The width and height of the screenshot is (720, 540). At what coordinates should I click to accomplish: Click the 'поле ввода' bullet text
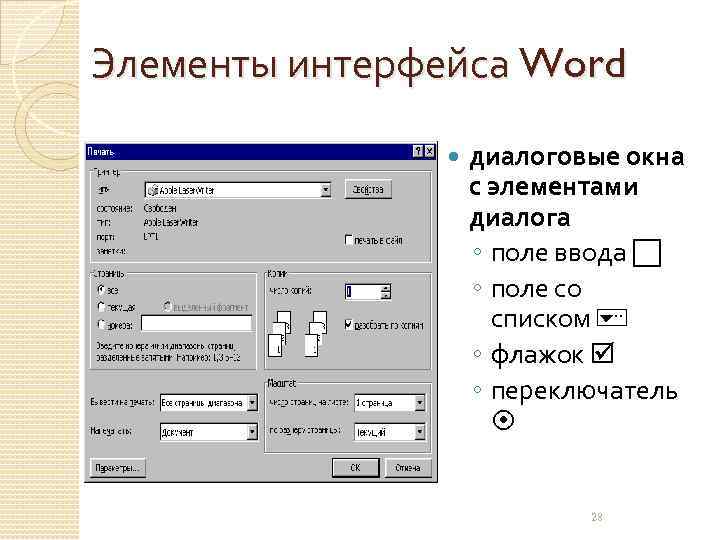click(x=558, y=253)
